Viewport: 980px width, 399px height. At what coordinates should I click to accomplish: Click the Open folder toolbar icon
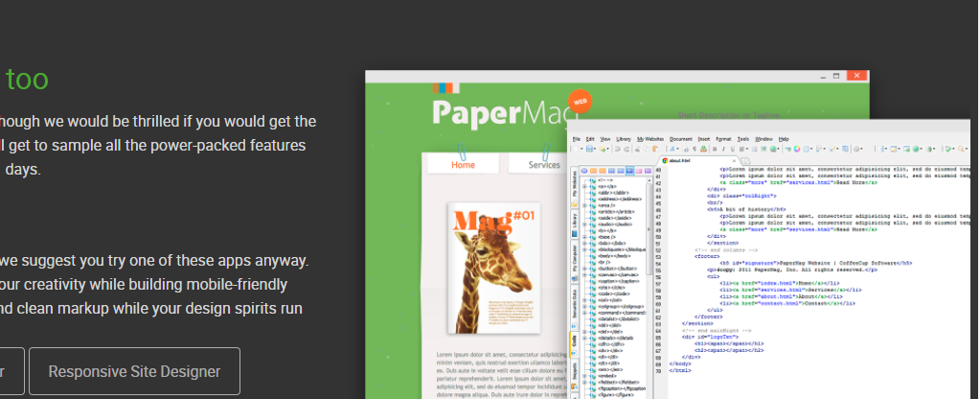pyautogui.click(x=603, y=149)
